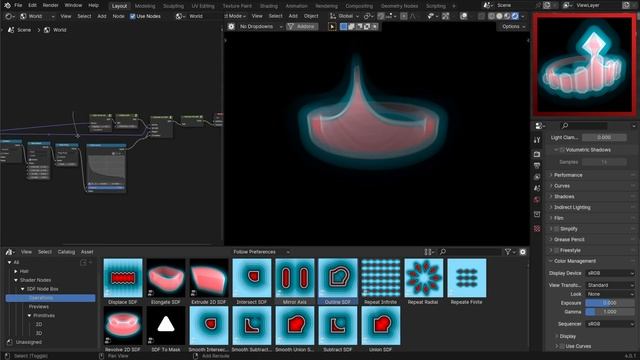Click the viewport overlays icon
This screenshot has width=640, height=360.
point(464,16)
